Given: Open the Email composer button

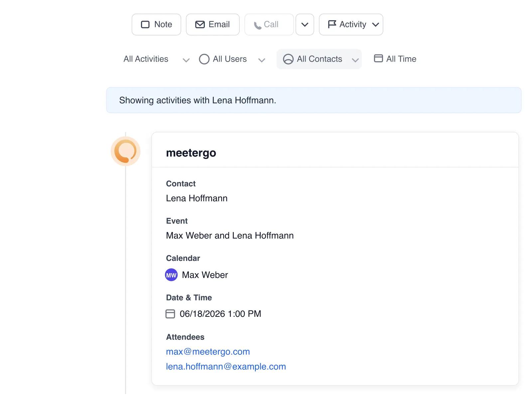Looking at the screenshot, I should tap(213, 24).
